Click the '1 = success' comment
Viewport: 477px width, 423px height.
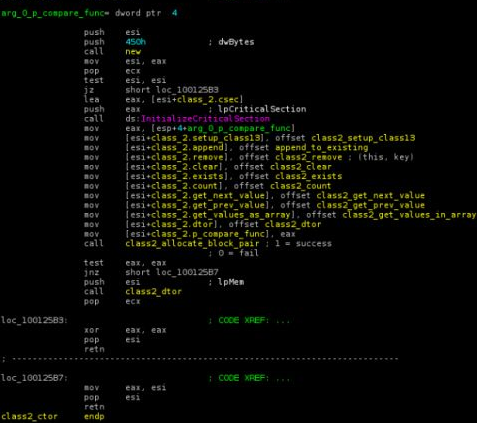(303, 244)
